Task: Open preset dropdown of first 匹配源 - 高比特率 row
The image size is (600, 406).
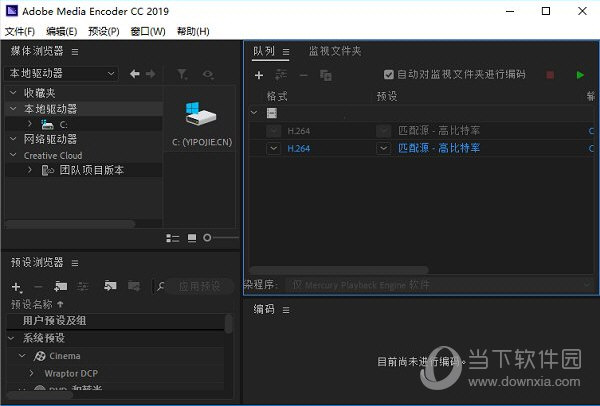Action: [x=383, y=131]
